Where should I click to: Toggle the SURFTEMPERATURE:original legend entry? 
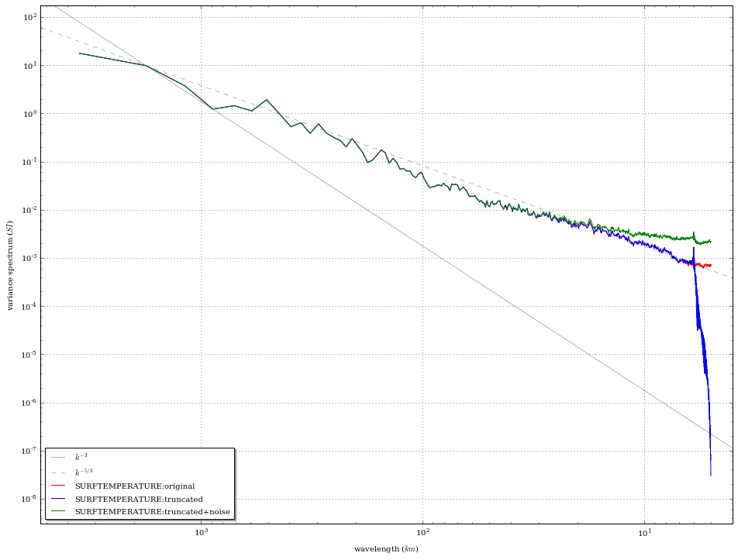[134, 486]
